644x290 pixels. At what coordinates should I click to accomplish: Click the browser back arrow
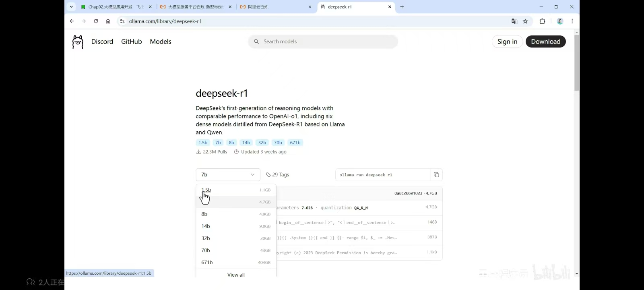[x=72, y=21]
